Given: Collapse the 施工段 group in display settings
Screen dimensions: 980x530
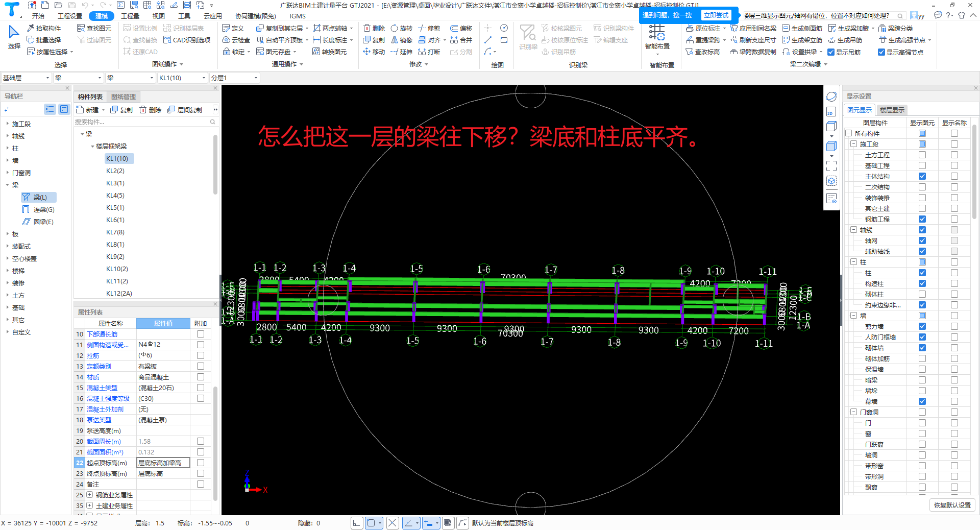Looking at the screenshot, I should 853,144.
